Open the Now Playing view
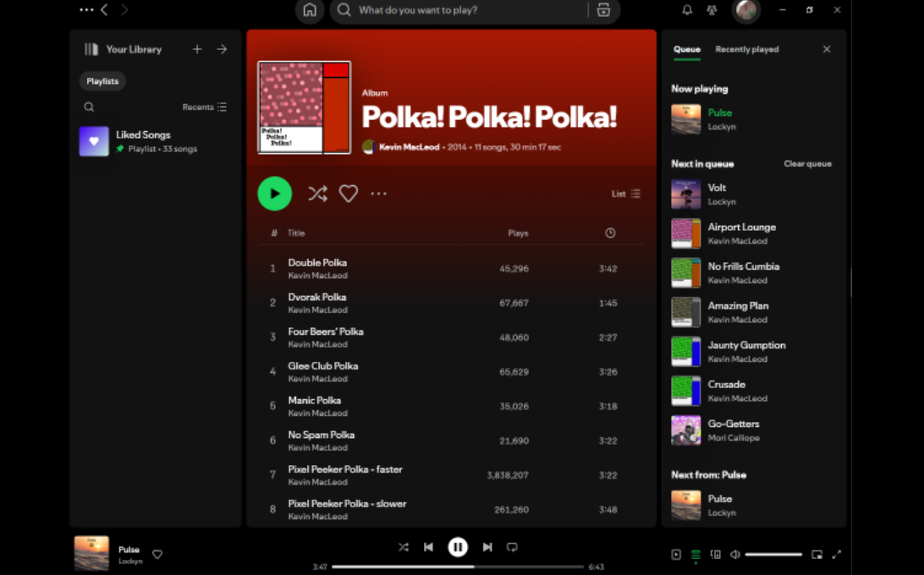Screen dimensions: 924x575 676,554
